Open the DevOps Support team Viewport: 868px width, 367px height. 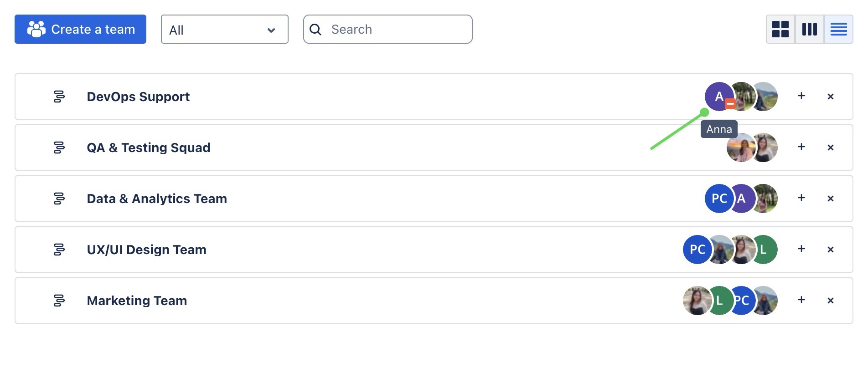138,97
